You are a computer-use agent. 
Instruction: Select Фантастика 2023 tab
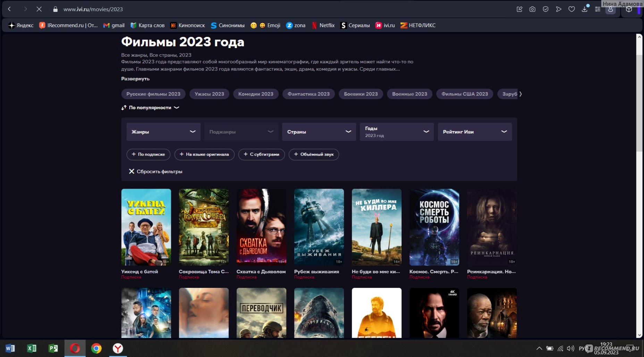click(x=309, y=94)
